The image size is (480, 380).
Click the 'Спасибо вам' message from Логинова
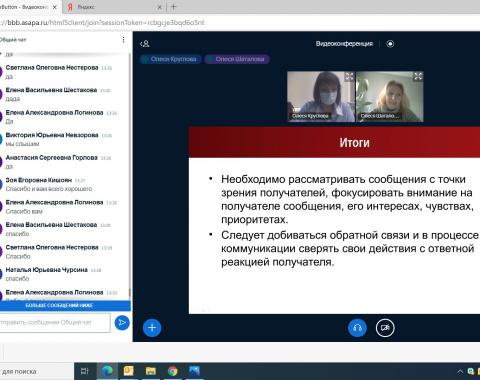24,211
